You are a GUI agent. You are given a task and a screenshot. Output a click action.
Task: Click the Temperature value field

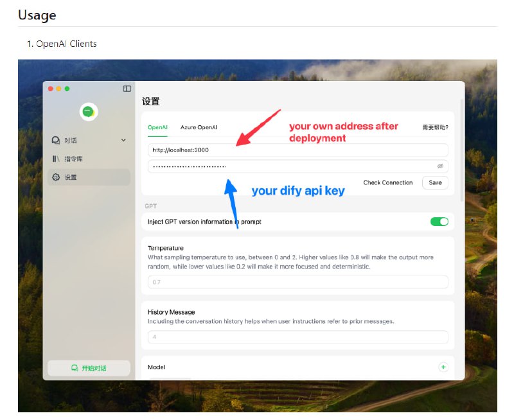[x=296, y=281]
